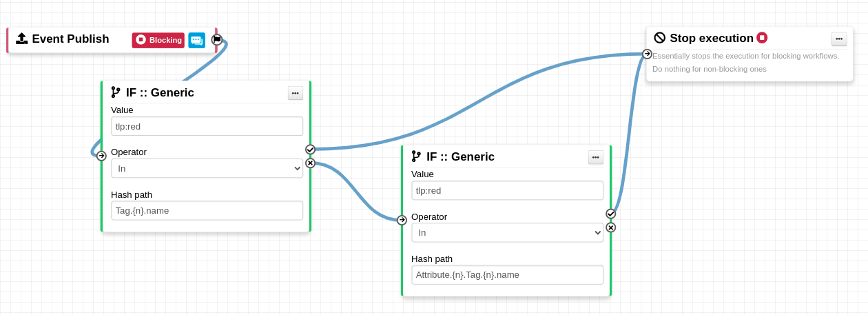The height and width of the screenshot is (315, 868).
Task: Open Operator dropdown above the Tag.{n}.name hash path
Action: tap(207, 168)
